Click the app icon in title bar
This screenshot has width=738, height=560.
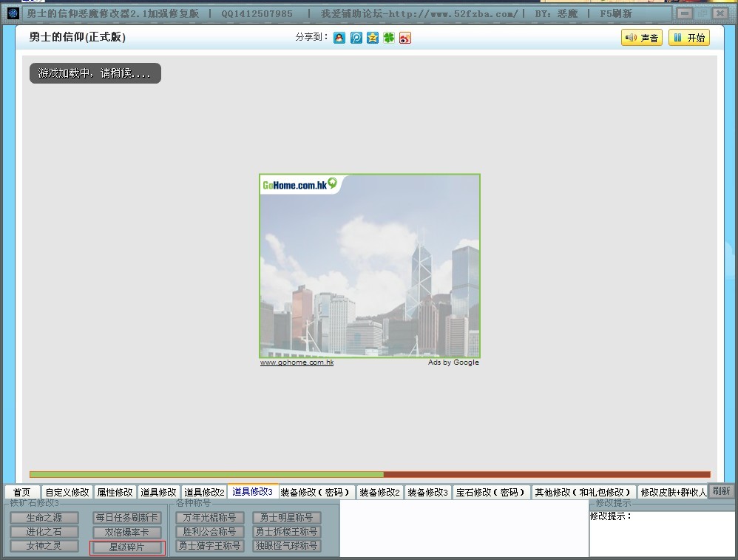click(13, 13)
